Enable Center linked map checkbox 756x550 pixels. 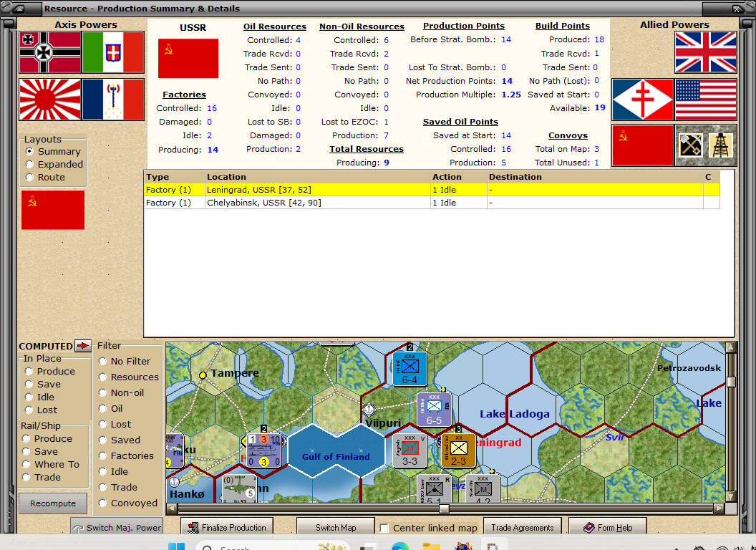[384, 528]
